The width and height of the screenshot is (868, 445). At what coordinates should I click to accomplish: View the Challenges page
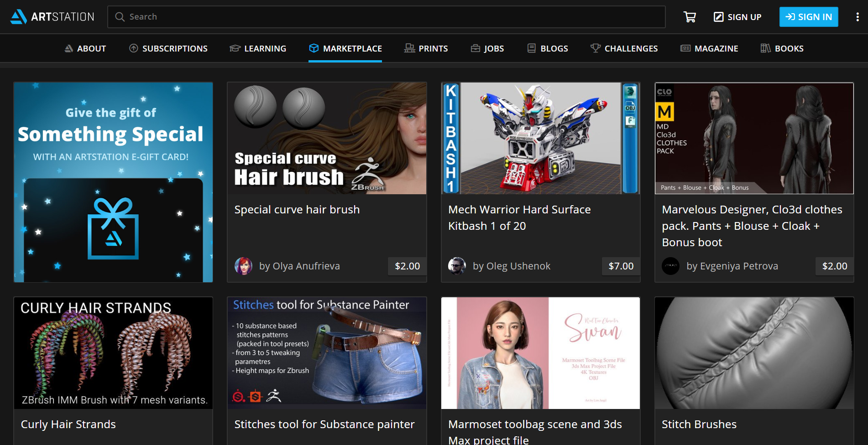pyautogui.click(x=624, y=48)
